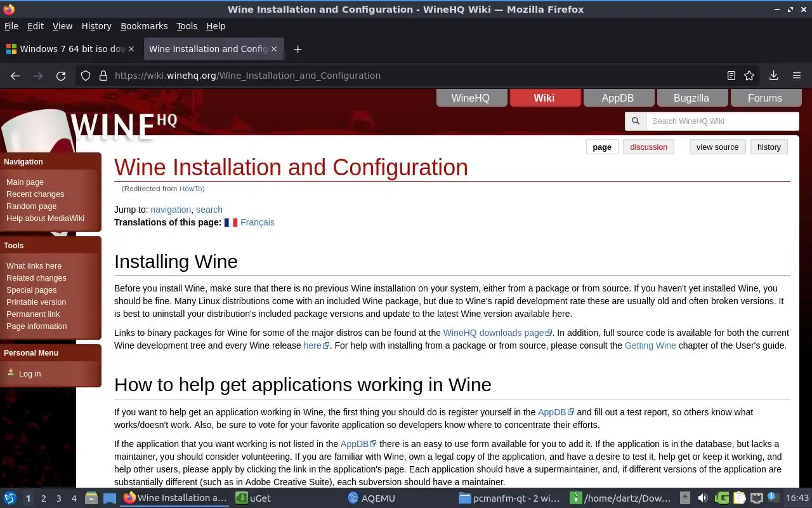The width and height of the screenshot is (812, 508).
Task: Open the View menu
Action: (62, 26)
